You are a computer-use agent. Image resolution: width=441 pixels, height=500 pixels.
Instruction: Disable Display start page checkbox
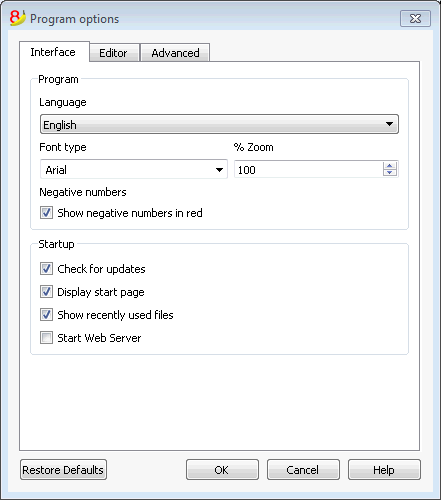tap(46, 292)
